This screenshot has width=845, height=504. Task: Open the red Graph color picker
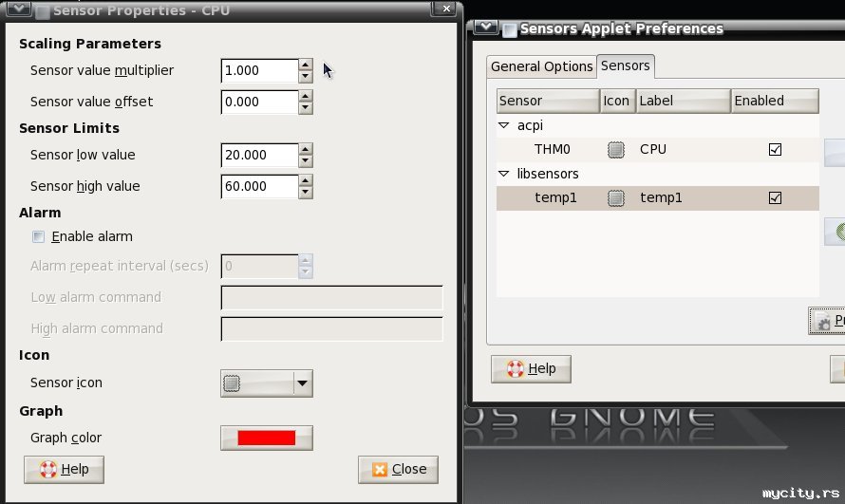266,438
